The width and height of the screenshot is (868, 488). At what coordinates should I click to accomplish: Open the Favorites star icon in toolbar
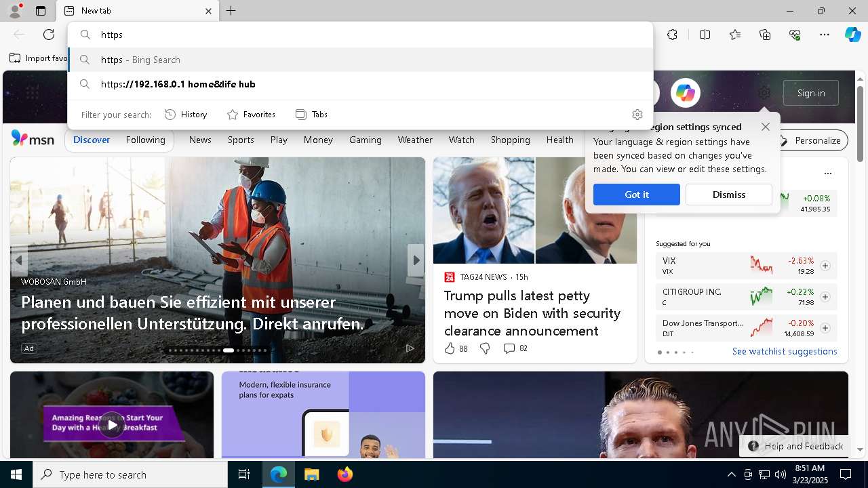coord(735,35)
